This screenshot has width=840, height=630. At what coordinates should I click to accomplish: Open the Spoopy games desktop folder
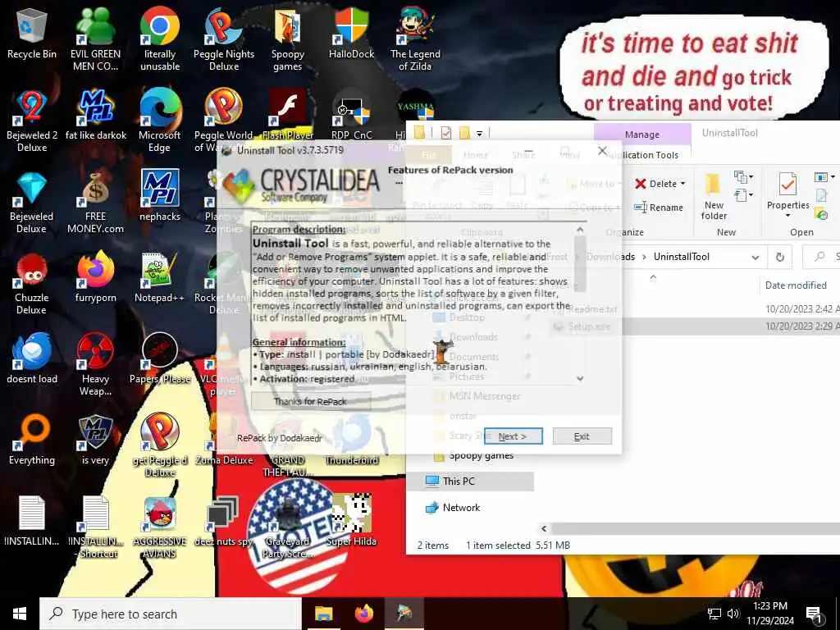pos(288,39)
